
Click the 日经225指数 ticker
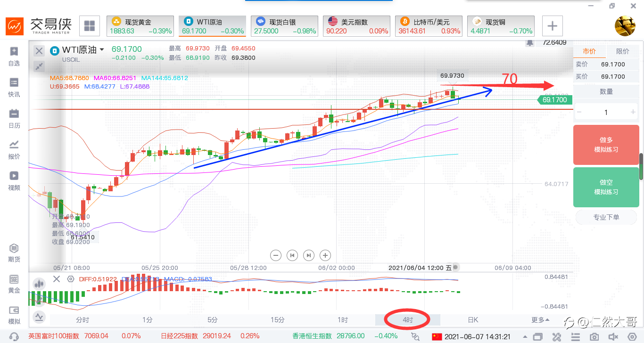(x=210, y=336)
